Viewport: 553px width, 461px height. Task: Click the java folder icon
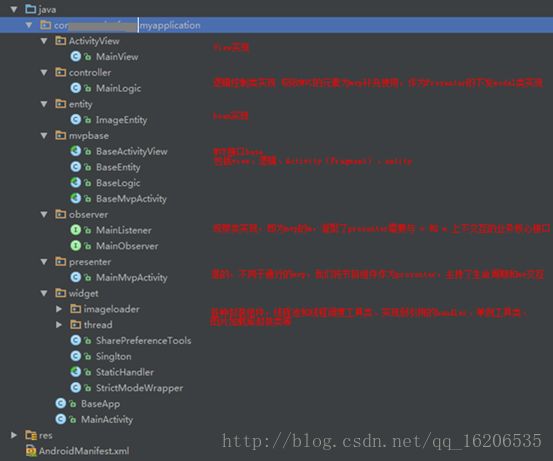(31, 9)
